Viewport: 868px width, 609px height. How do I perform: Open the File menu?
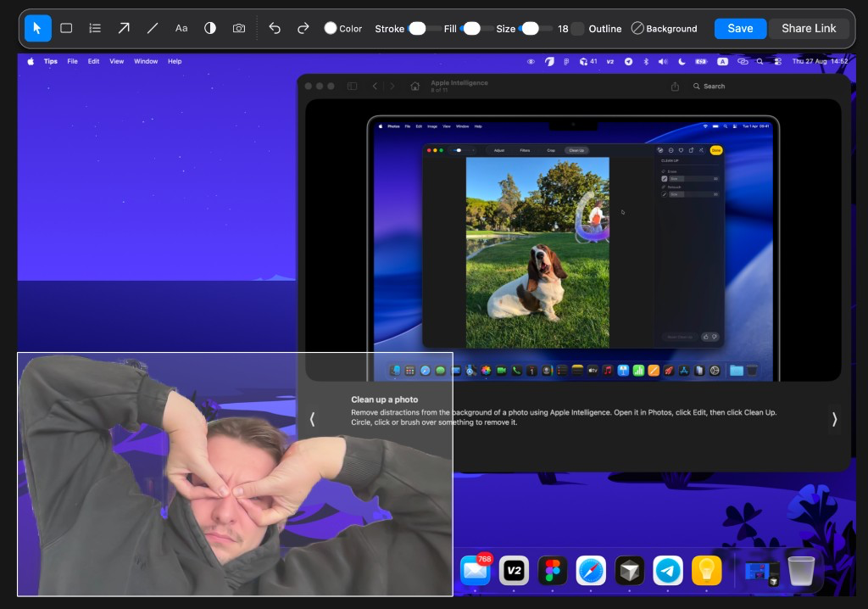click(x=73, y=62)
